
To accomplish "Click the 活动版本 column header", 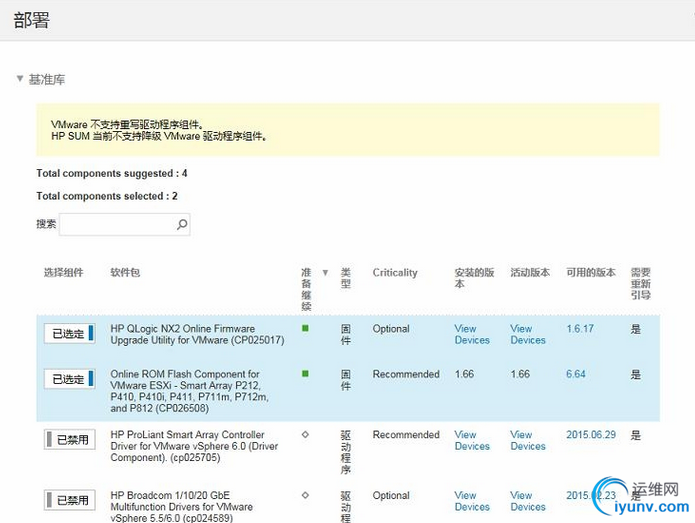I will coord(530,273).
